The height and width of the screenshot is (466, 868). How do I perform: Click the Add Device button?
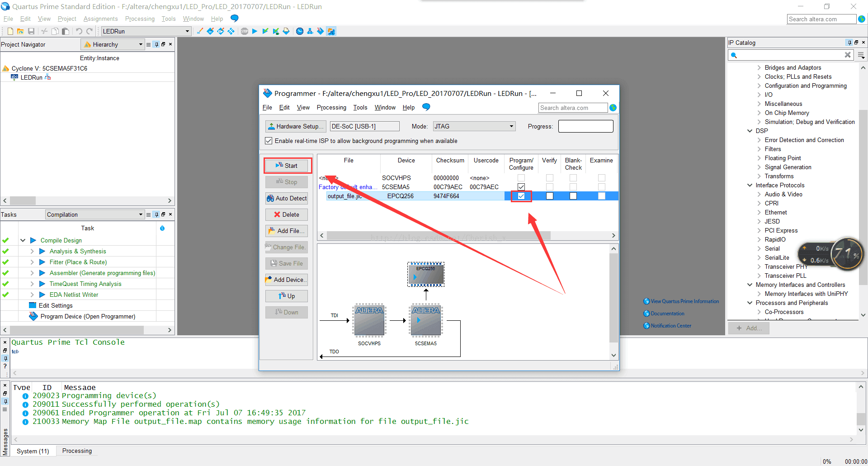click(x=287, y=280)
